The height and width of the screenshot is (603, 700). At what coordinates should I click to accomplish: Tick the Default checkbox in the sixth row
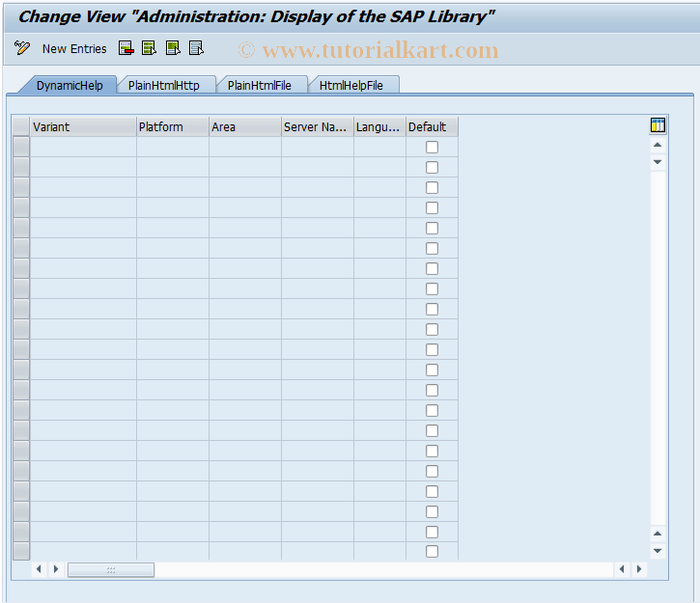tap(432, 248)
